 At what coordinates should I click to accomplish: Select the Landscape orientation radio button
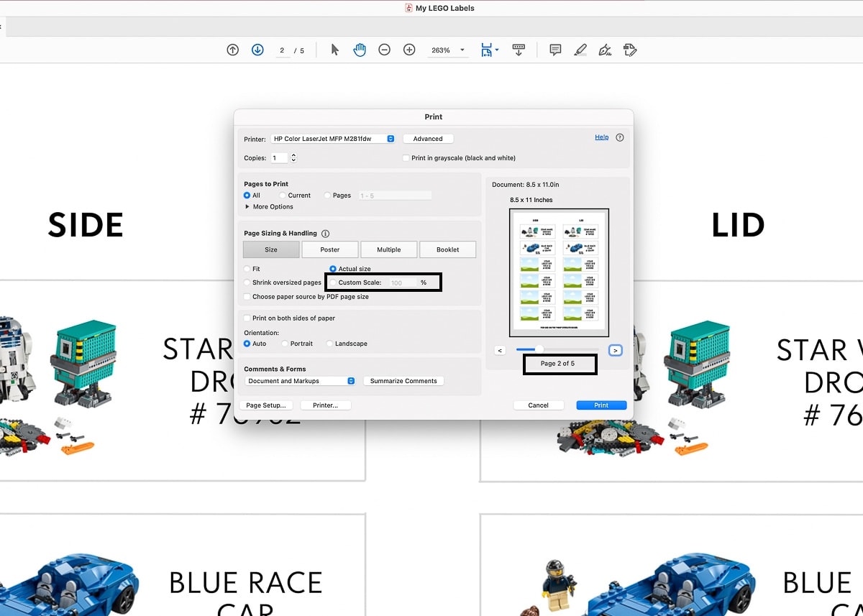[x=330, y=344]
